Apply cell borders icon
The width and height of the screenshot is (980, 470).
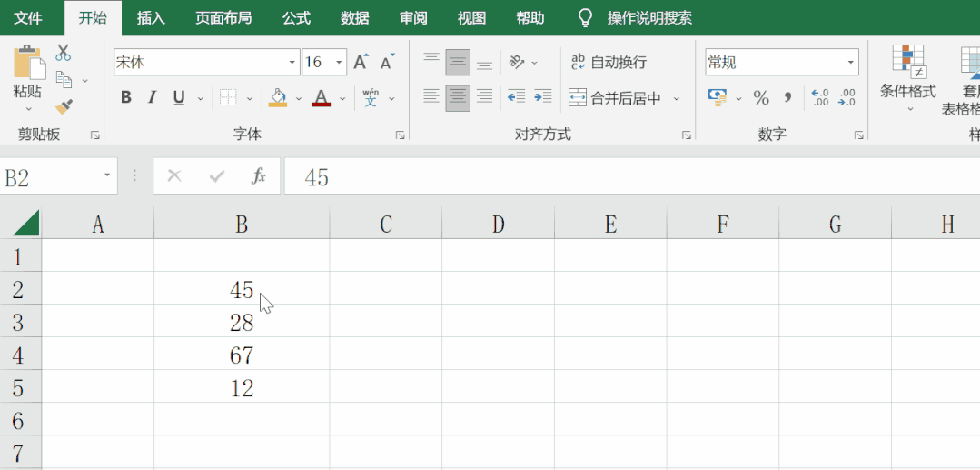(x=229, y=98)
